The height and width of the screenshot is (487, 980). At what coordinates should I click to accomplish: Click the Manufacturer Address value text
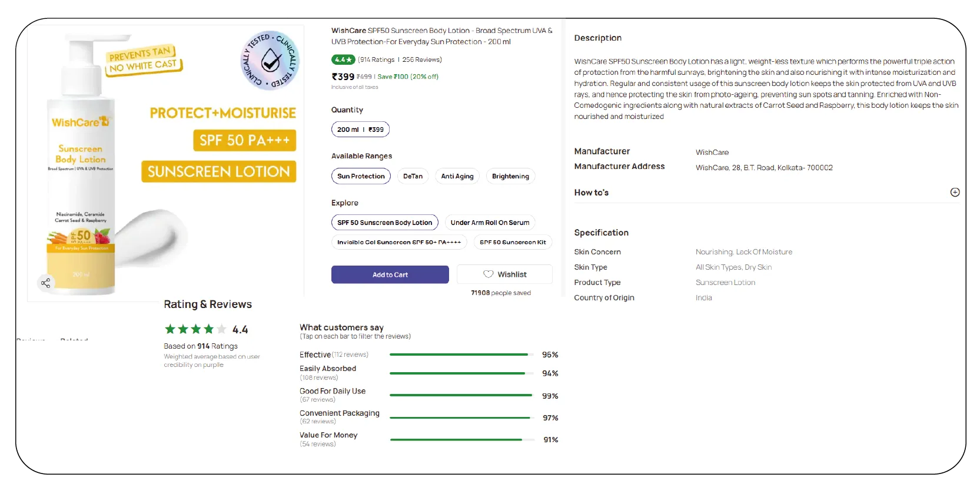coord(764,168)
